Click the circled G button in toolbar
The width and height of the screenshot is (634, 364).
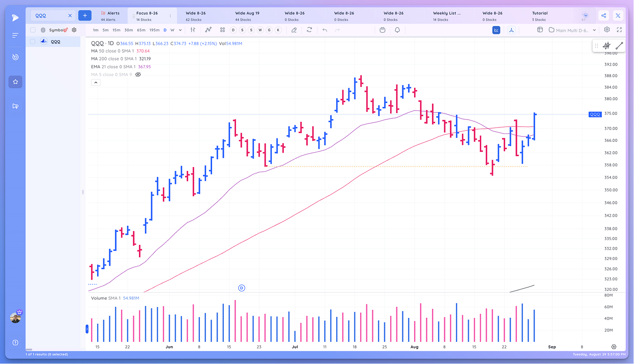click(269, 30)
